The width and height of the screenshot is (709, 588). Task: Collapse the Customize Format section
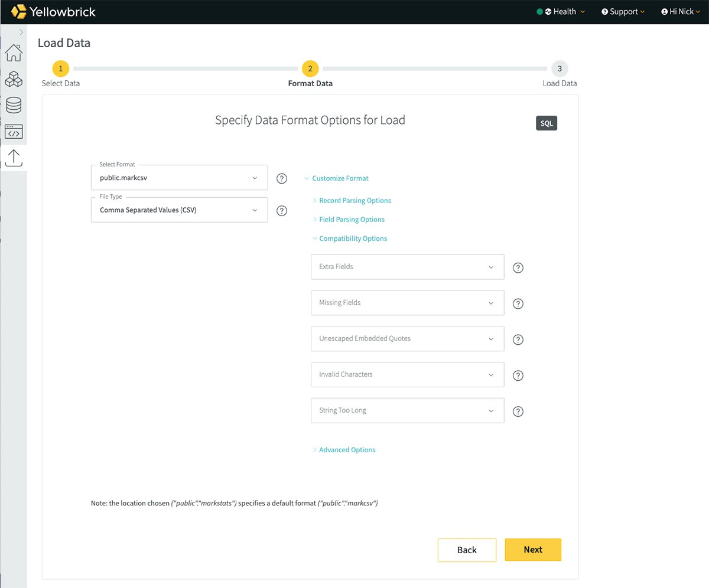[x=336, y=178]
